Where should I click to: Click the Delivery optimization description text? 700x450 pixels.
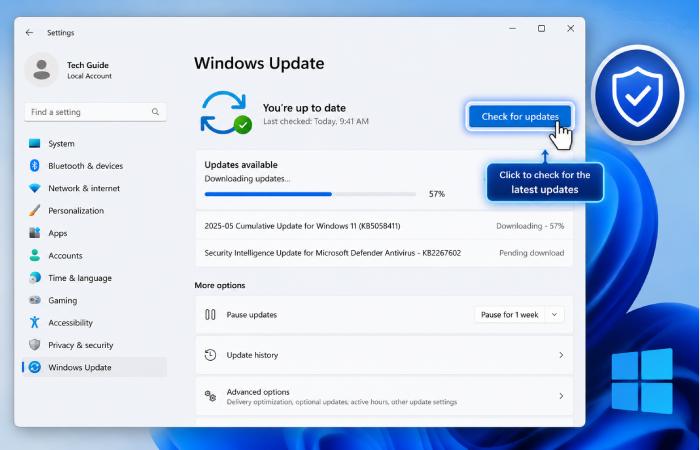point(342,402)
